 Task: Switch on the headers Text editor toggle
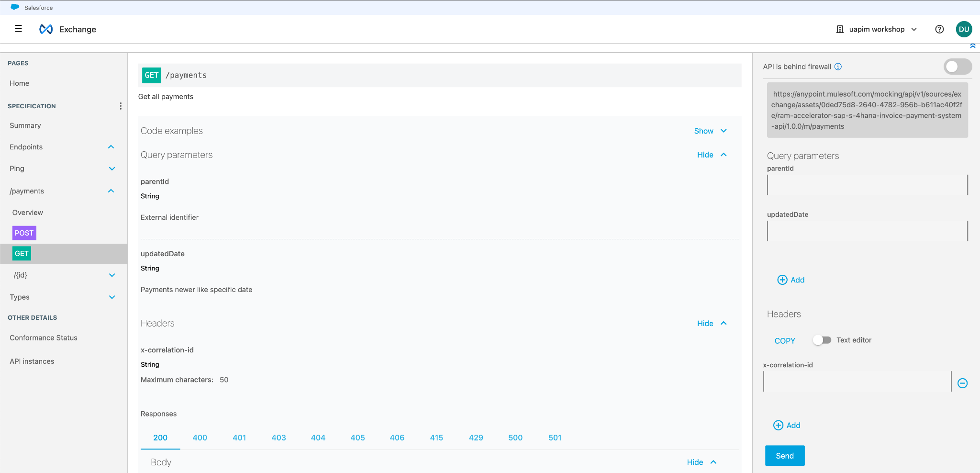click(822, 340)
